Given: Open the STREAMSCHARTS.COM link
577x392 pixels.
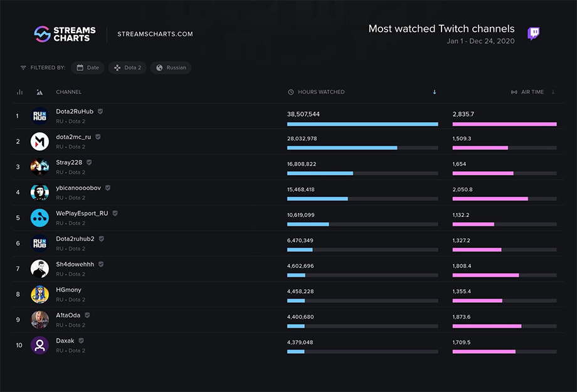Looking at the screenshot, I should tap(155, 34).
